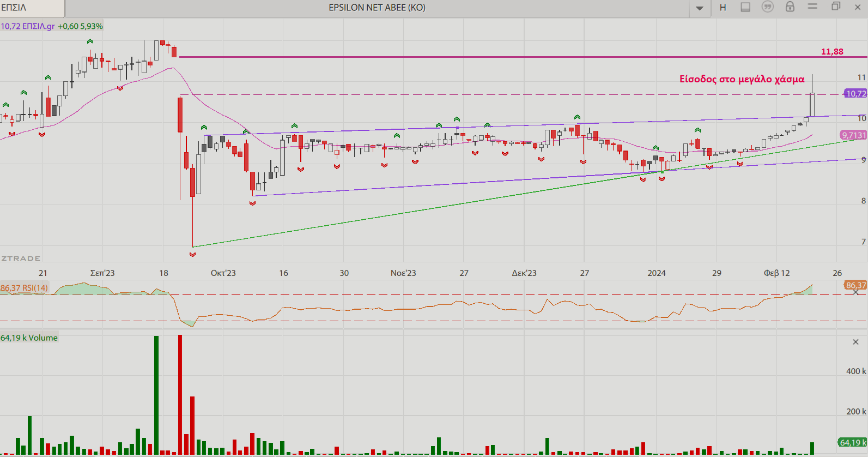This screenshot has width=868, height=457.
Task: Click the 2024 date axis label
Action: point(657,273)
